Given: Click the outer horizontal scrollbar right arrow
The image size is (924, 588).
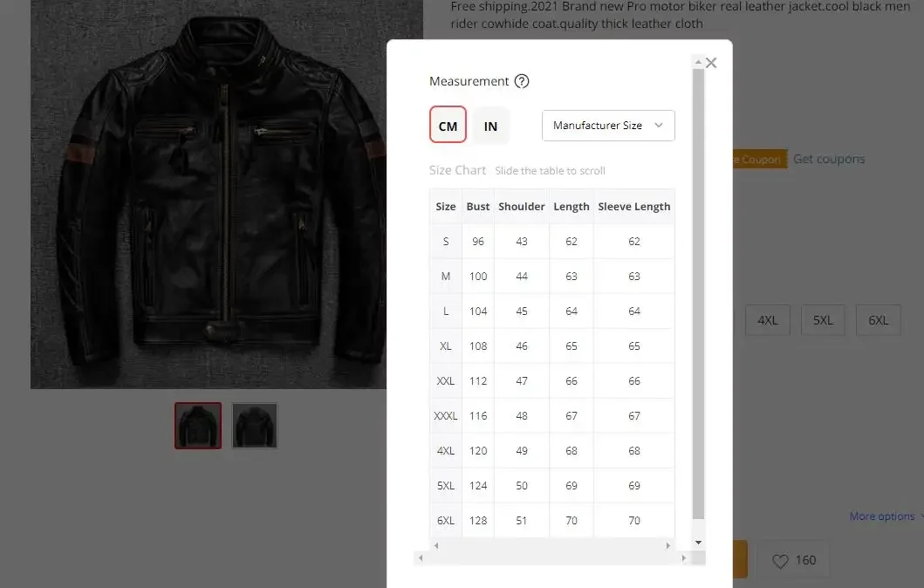Looking at the screenshot, I should (683, 557).
